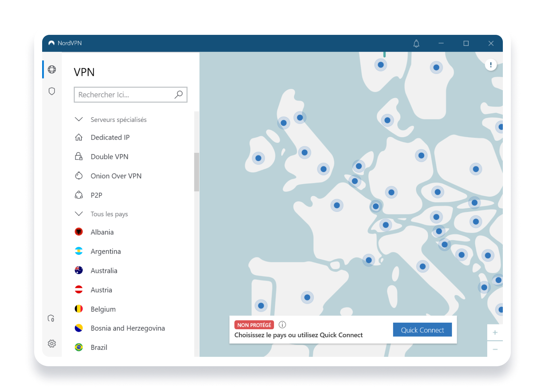Screen dimensions: 545x392
Task: Zoom in on the map with plus control
Action: tap(494, 332)
